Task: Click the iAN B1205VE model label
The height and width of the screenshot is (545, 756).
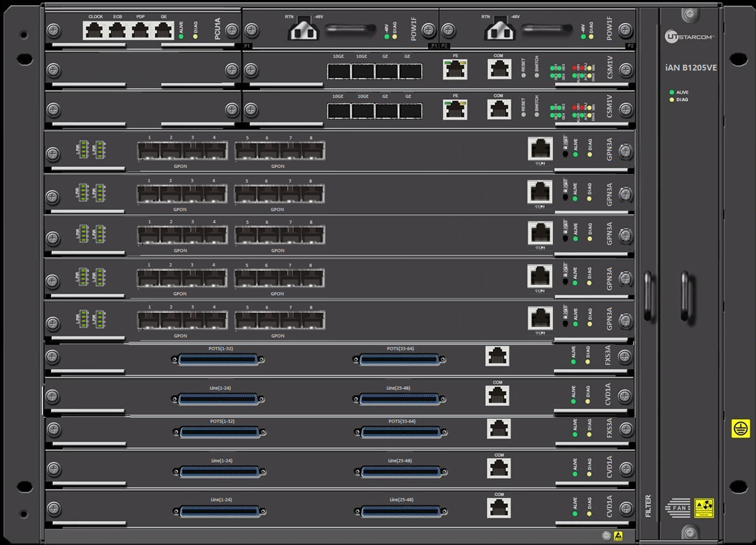Action: (x=690, y=68)
